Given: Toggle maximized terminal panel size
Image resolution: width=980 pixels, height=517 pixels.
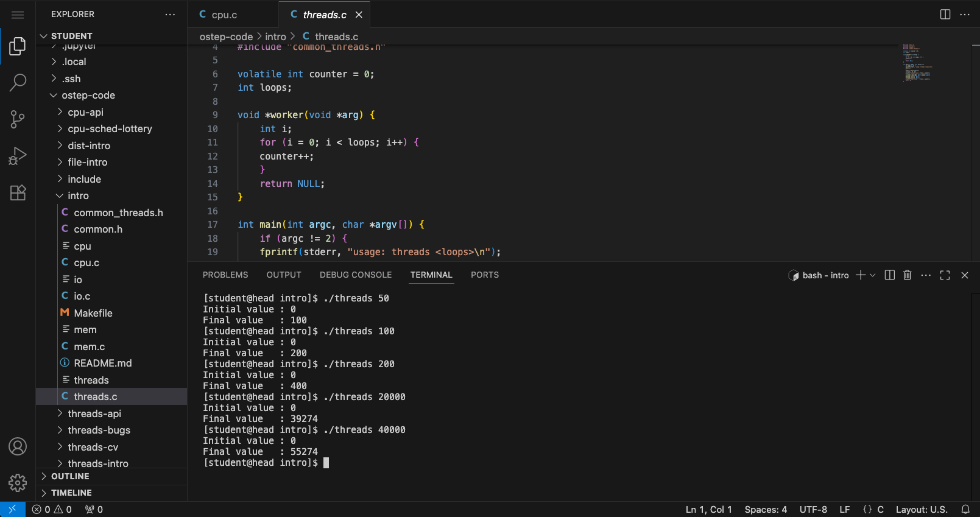Looking at the screenshot, I should (x=945, y=275).
